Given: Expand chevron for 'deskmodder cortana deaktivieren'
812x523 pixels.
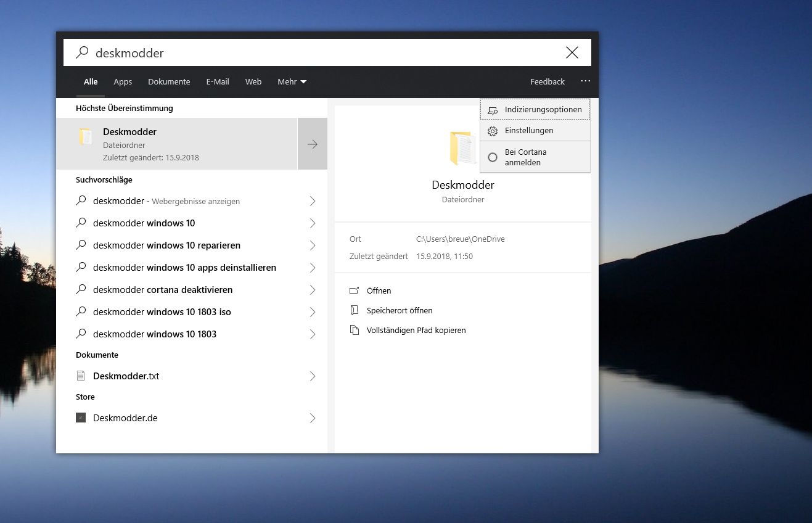Looking at the screenshot, I should (313, 290).
